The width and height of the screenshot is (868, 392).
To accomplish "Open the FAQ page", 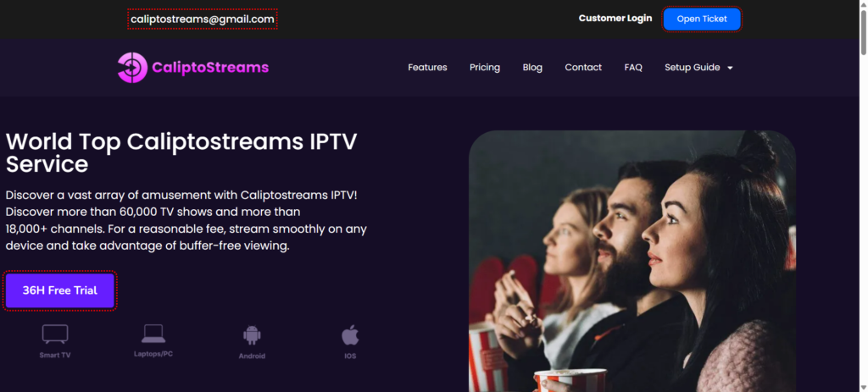I will 633,68.
